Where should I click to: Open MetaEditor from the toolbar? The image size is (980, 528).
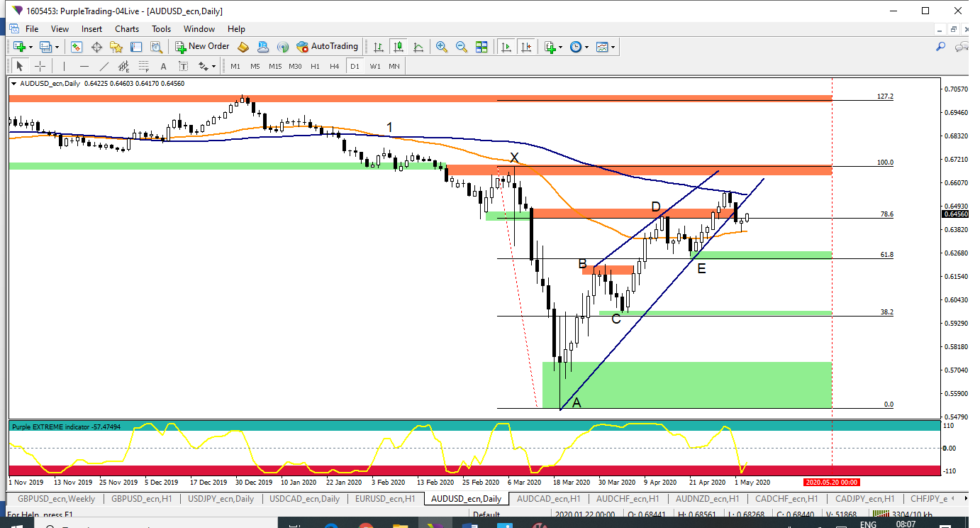(x=243, y=47)
